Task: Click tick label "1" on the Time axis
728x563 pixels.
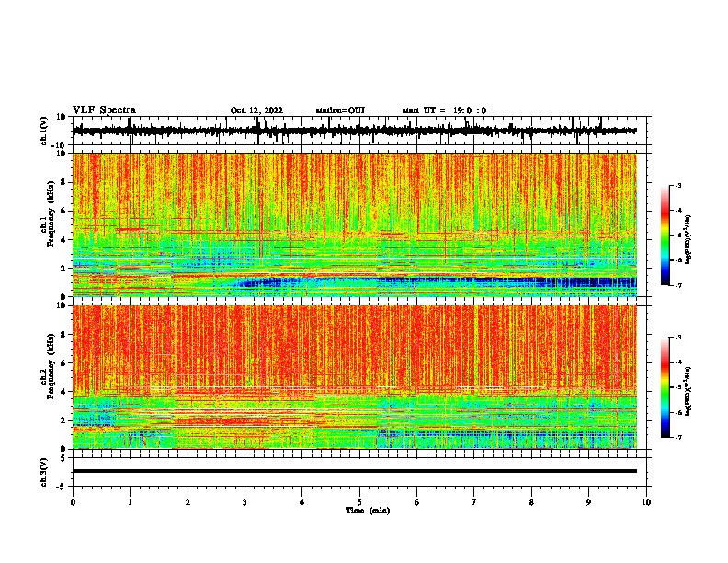Action: (x=130, y=502)
